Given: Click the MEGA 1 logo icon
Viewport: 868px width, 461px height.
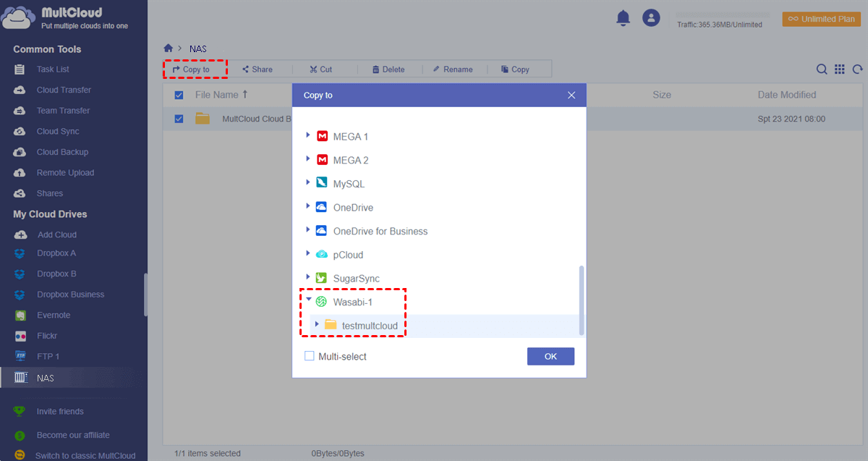Looking at the screenshot, I should tap(322, 136).
